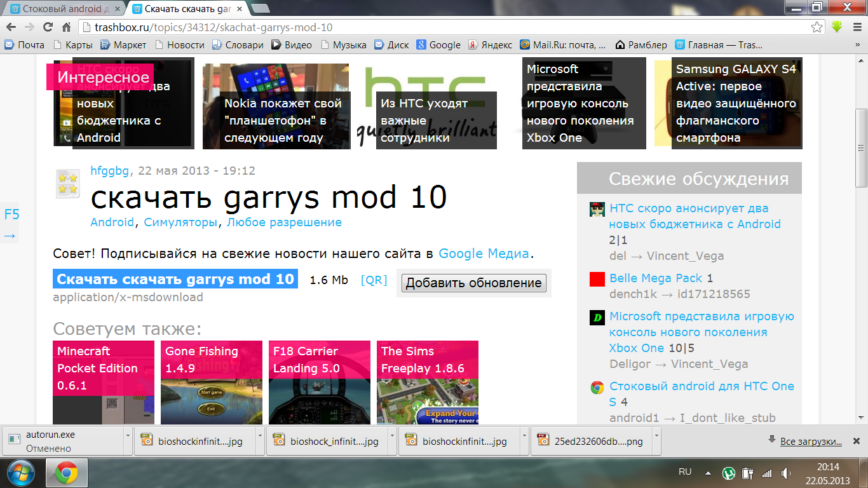
Task: Open the Яндекс bookmark
Action: point(491,45)
